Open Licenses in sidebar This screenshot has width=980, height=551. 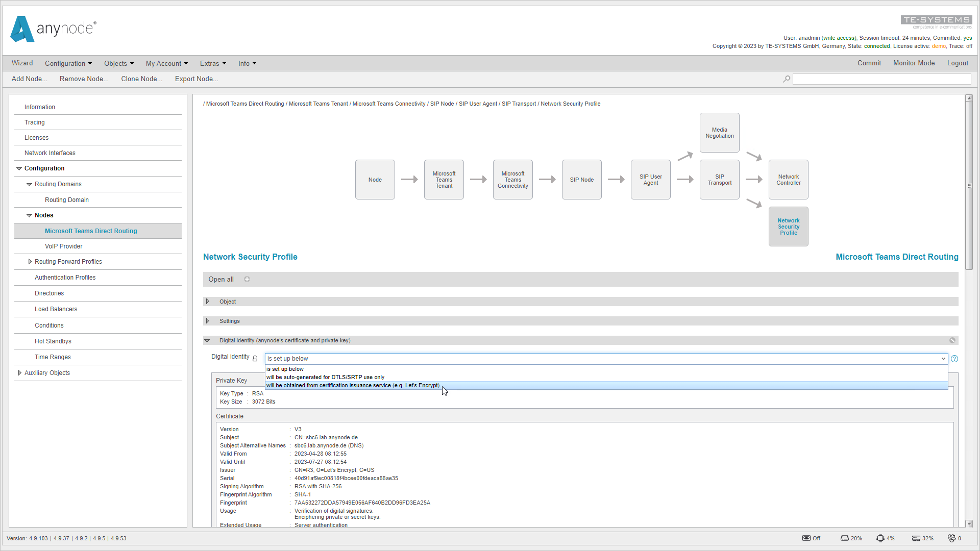pyautogui.click(x=37, y=138)
